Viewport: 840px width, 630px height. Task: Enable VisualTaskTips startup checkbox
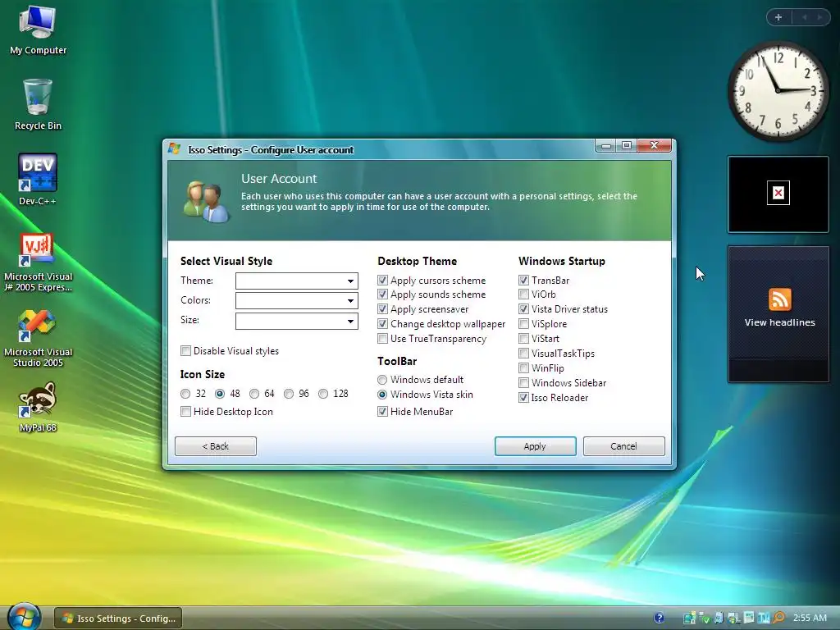524,353
